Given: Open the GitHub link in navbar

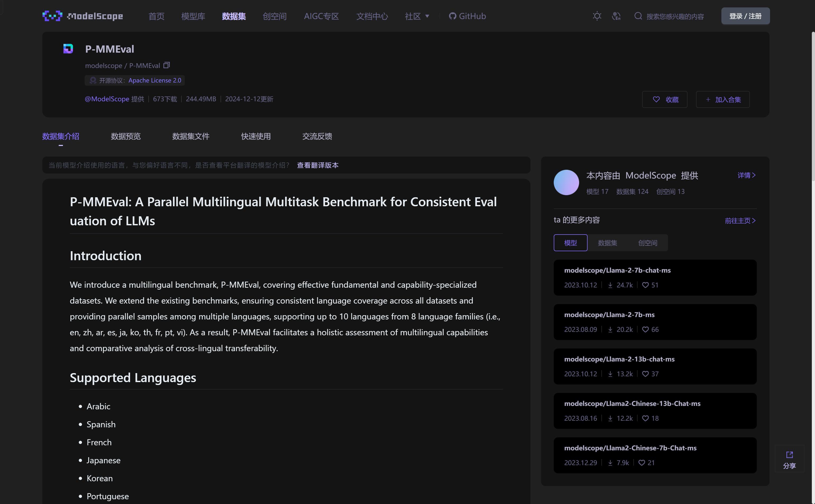Looking at the screenshot, I should [467, 16].
